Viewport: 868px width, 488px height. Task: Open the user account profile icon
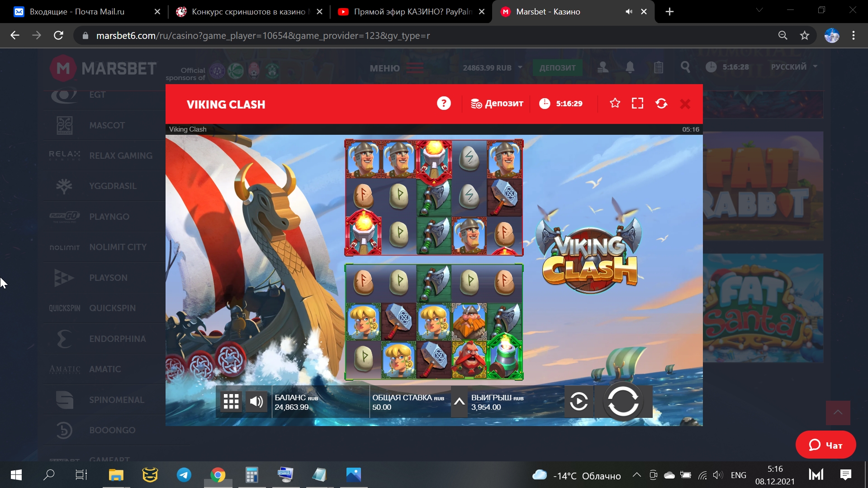click(x=603, y=67)
